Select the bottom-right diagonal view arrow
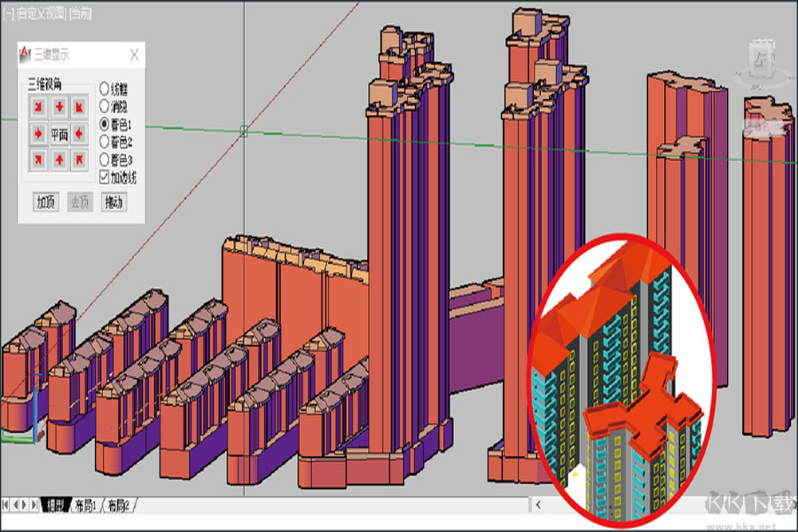The height and width of the screenshot is (532, 798). coord(80,160)
